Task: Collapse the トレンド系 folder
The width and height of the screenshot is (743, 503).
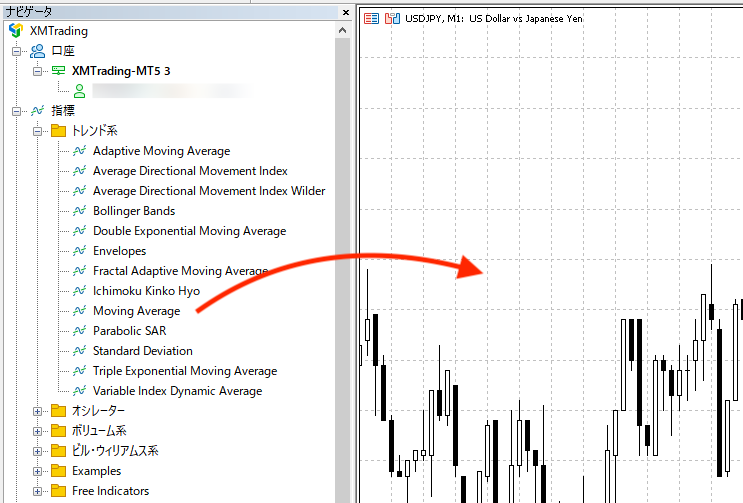Action: [x=37, y=131]
